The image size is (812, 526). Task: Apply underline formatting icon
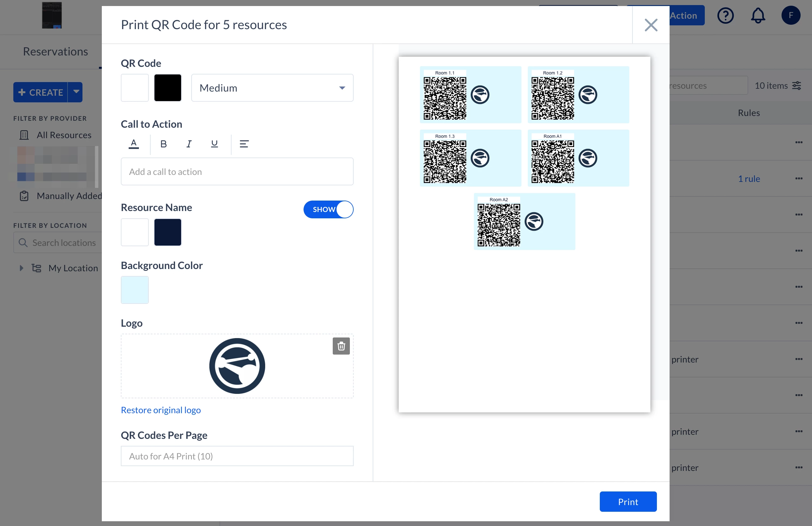click(x=214, y=144)
